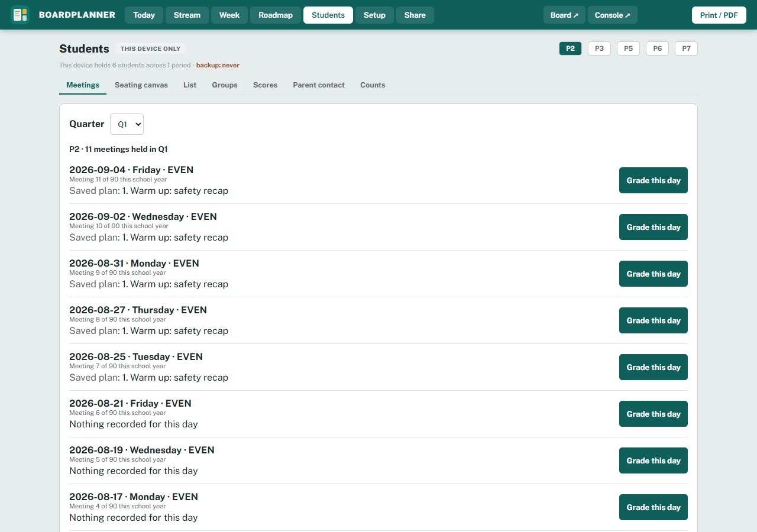Select period P2
Viewport: 757px width, 532px height.
click(570, 48)
